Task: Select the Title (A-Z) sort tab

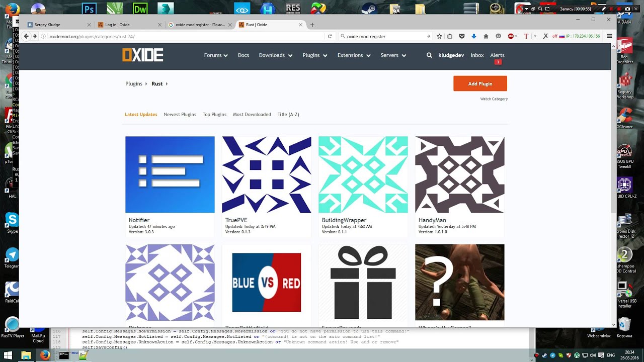Action: [288, 114]
